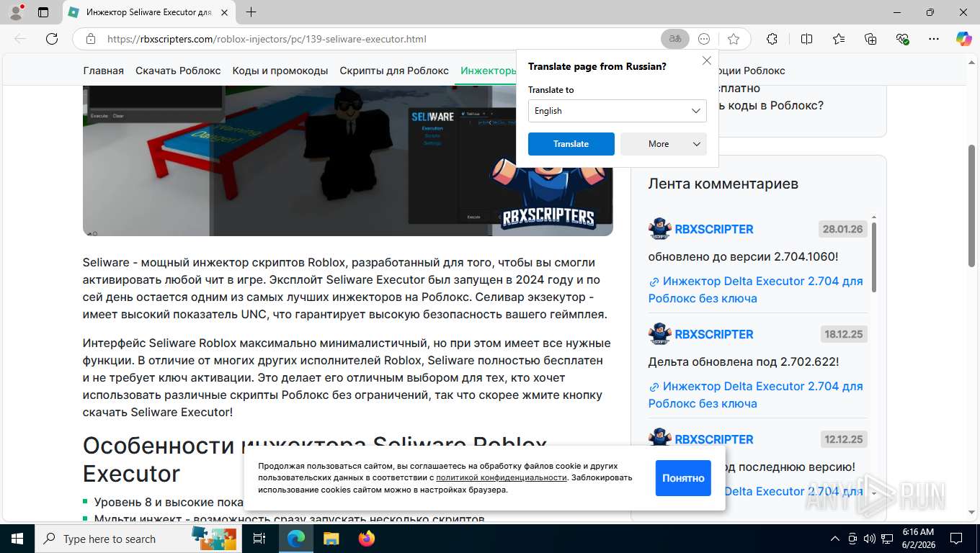Switch to Инжектор Seliware Executor browser tab
The height and width of the screenshot is (553, 980).
pos(149,12)
